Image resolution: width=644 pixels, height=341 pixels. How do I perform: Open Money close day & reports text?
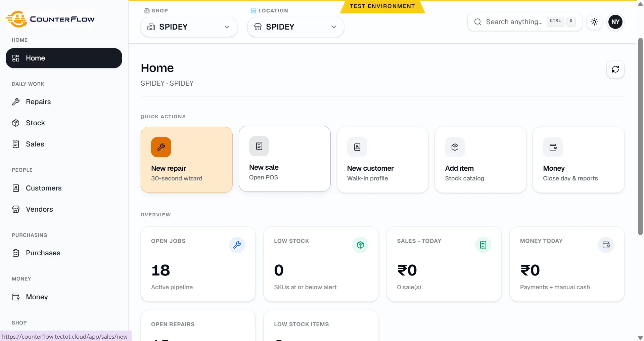(570, 178)
